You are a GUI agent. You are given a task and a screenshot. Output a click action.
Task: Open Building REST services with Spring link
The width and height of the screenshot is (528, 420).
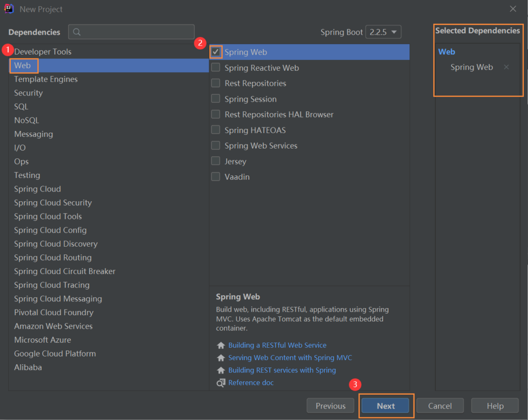pos(282,370)
